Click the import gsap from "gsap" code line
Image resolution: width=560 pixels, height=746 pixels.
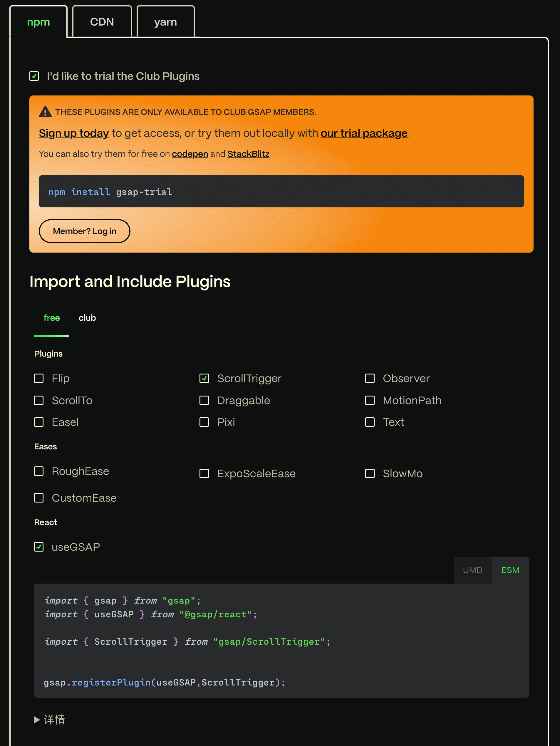coord(123,600)
